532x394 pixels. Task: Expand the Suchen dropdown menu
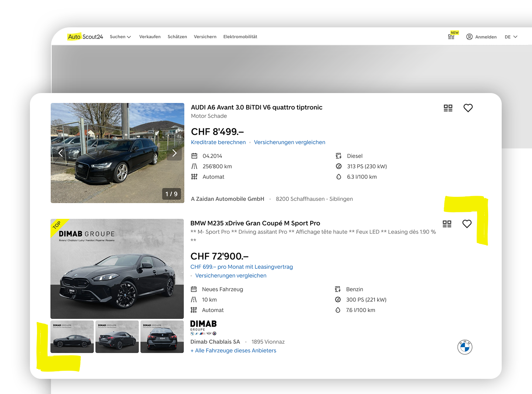tap(120, 37)
